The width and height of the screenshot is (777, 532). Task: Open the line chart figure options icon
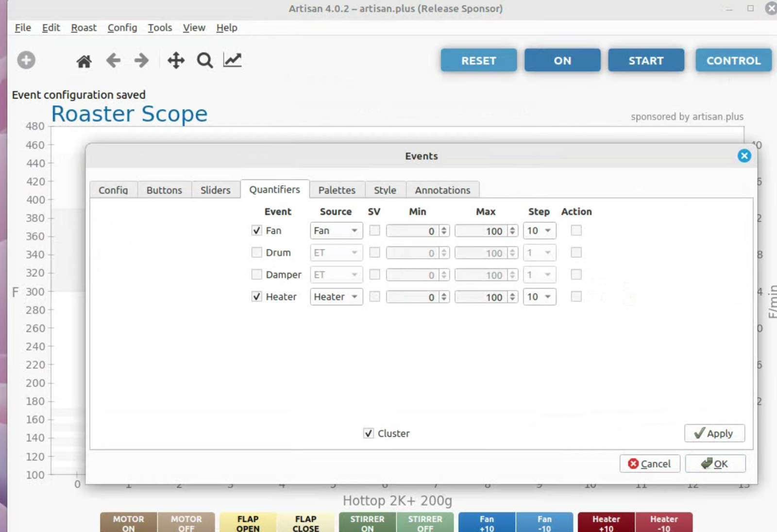click(x=232, y=60)
